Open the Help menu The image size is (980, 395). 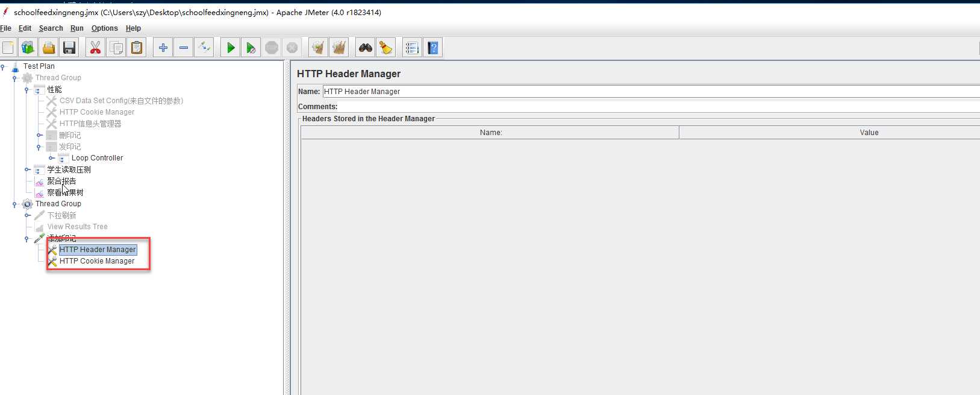133,28
